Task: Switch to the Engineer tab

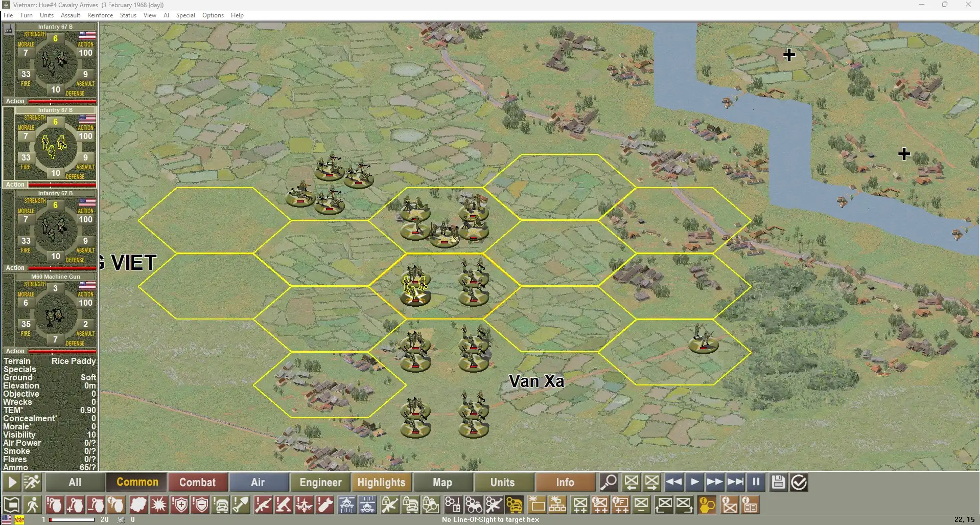Action: pos(320,482)
